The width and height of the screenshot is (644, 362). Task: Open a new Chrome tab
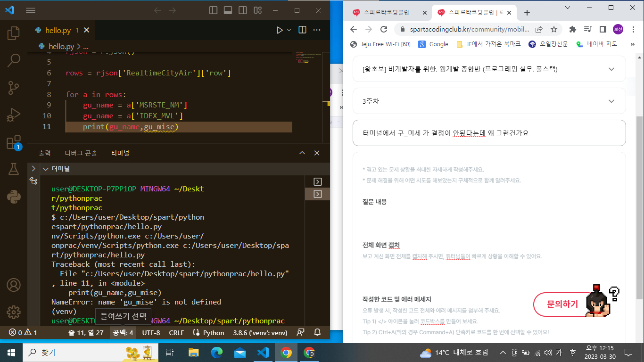[x=527, y=13]
